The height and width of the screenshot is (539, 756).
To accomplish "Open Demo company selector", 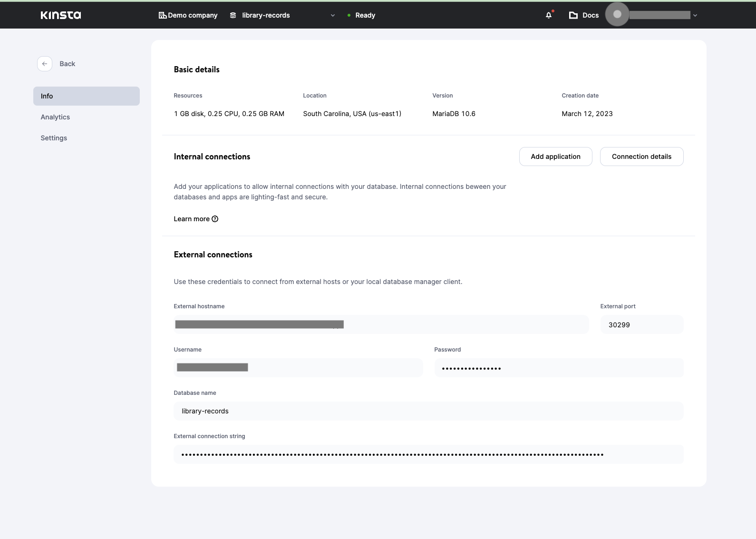I will [x=188, y=15].
